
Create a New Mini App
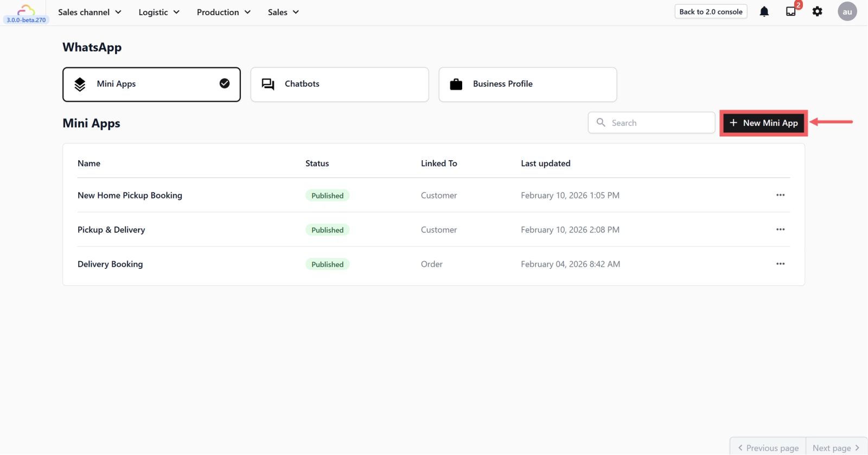click(x=764, y=123)
